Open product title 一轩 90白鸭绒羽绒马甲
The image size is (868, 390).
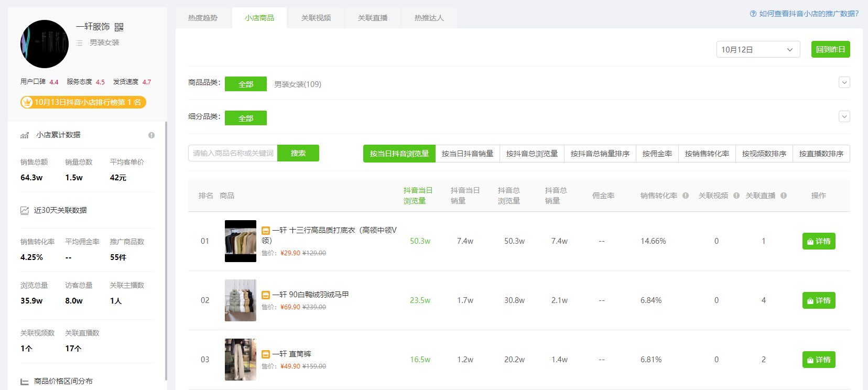pos(310,295)
